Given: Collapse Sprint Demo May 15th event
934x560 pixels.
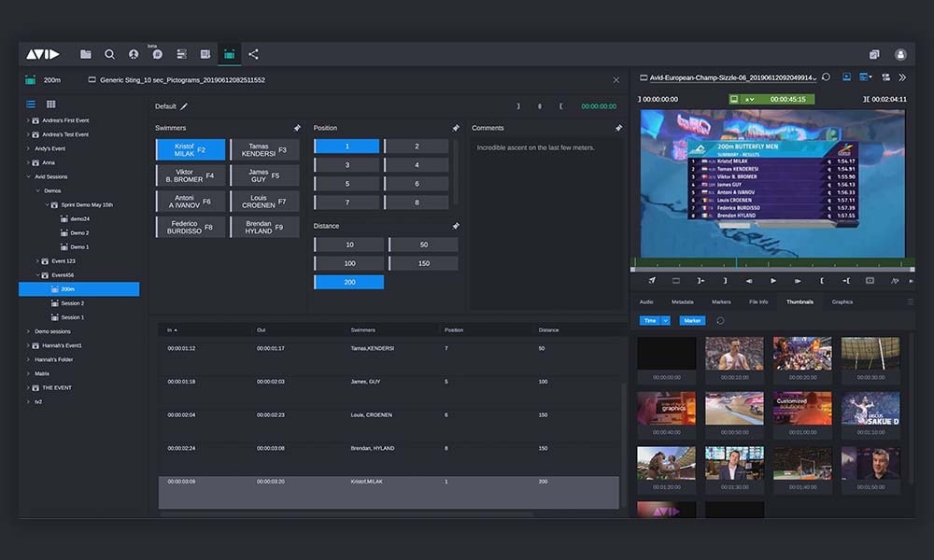Looking at the screenshot, I should (47, 204).
